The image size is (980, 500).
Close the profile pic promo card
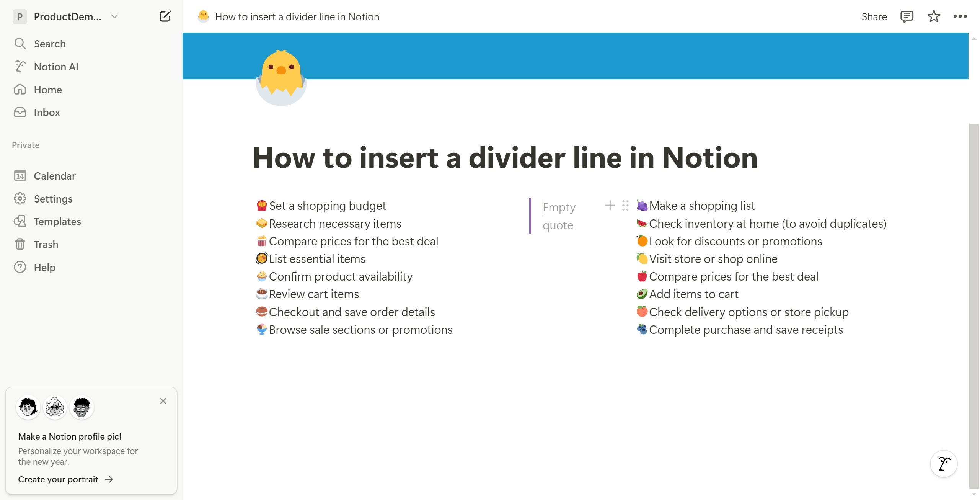163,401
